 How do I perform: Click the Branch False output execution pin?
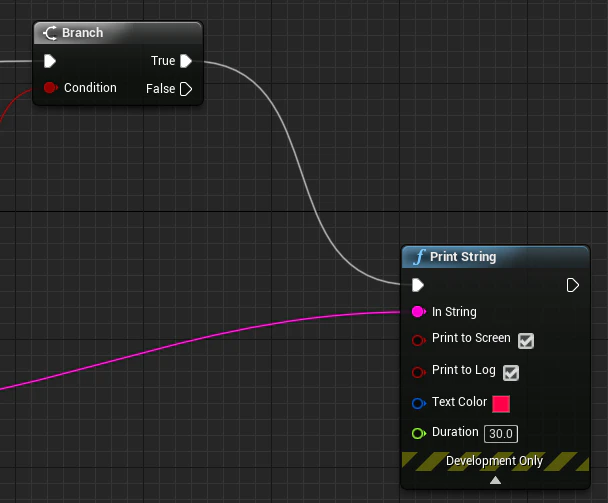tap(186, 89)
